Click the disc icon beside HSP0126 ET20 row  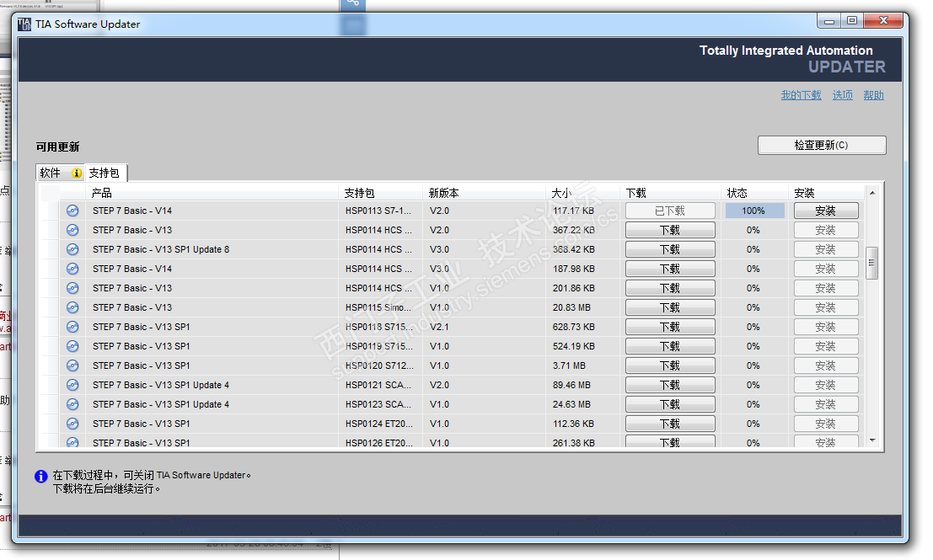pyautogui.click(x=72, y=442)
